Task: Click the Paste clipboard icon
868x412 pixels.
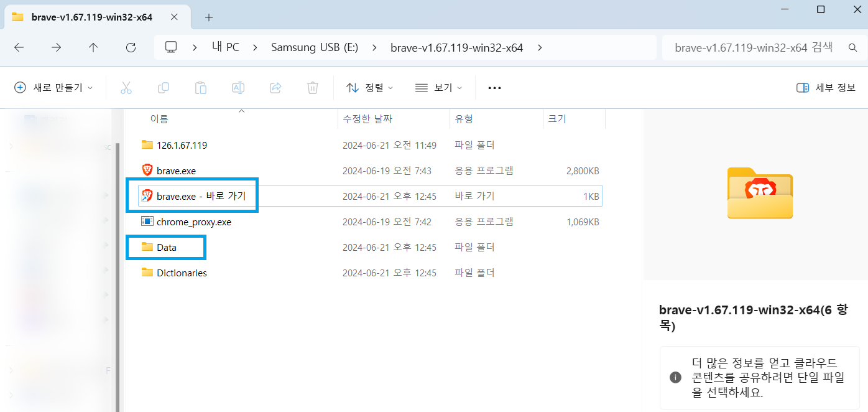Action: (201, 88)
